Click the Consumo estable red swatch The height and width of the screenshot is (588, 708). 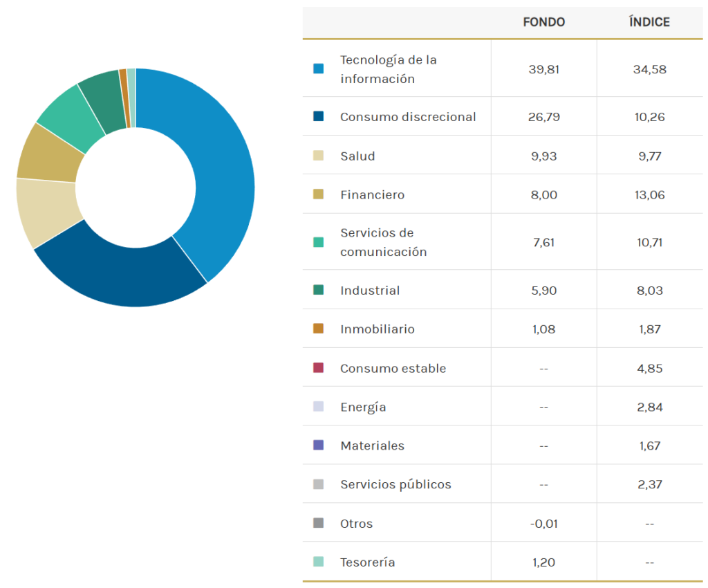point(318,367)
